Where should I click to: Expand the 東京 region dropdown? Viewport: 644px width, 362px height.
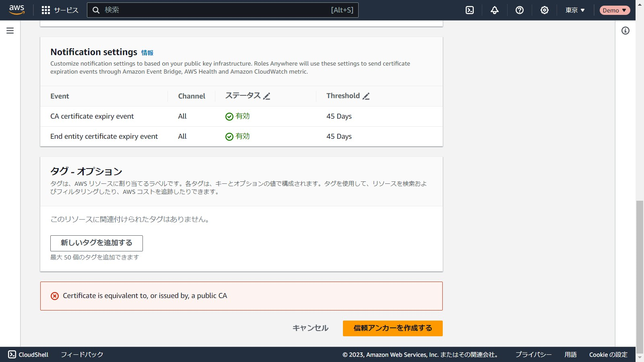point(575,10)
